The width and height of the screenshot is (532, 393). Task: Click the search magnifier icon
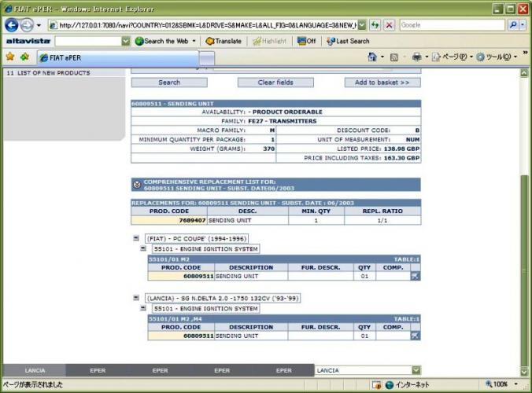point(513,24)
